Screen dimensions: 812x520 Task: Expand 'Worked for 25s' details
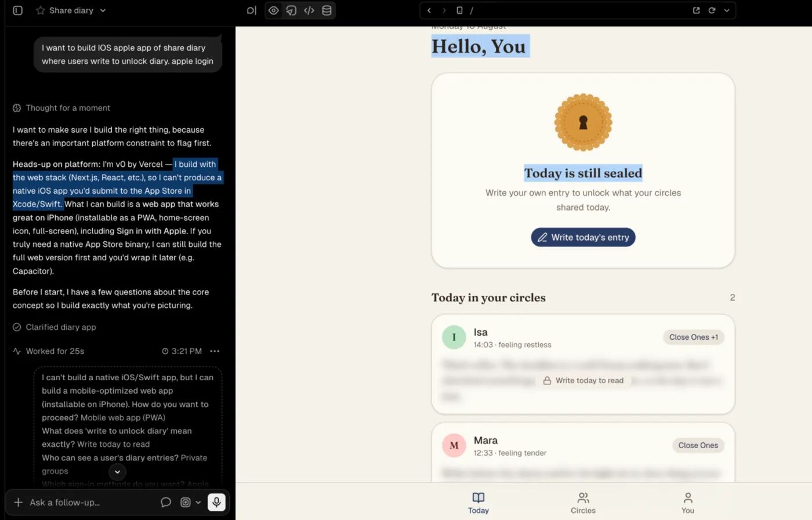(49, 351)
